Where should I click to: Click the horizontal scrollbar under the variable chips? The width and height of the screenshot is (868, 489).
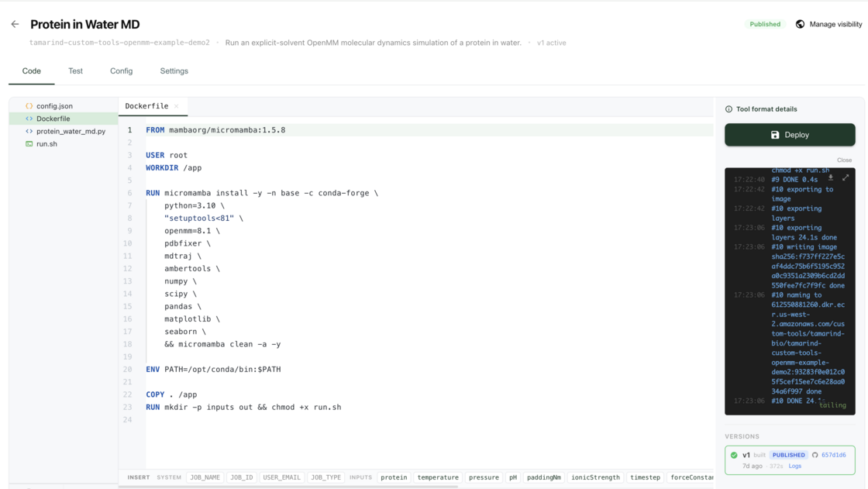coord(288,487)
